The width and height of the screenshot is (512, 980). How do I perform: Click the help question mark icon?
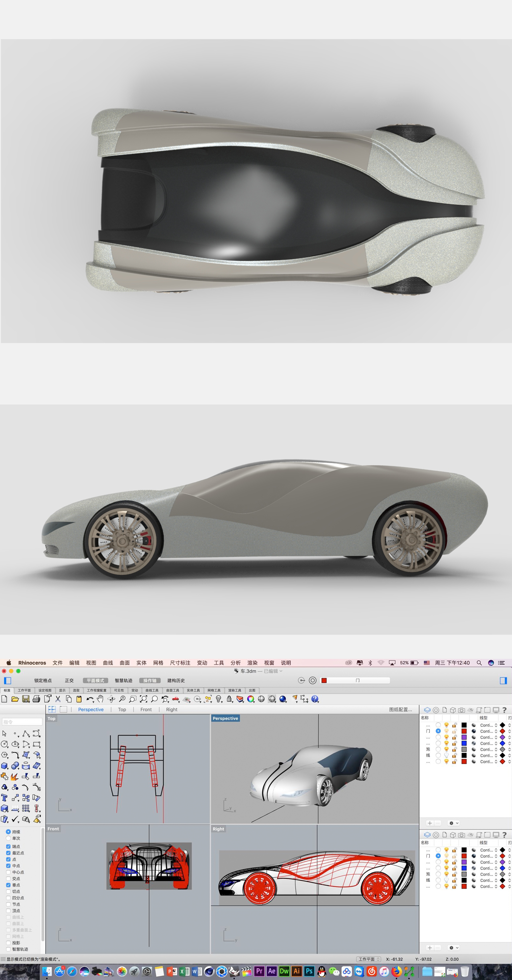tap(504, 710)
